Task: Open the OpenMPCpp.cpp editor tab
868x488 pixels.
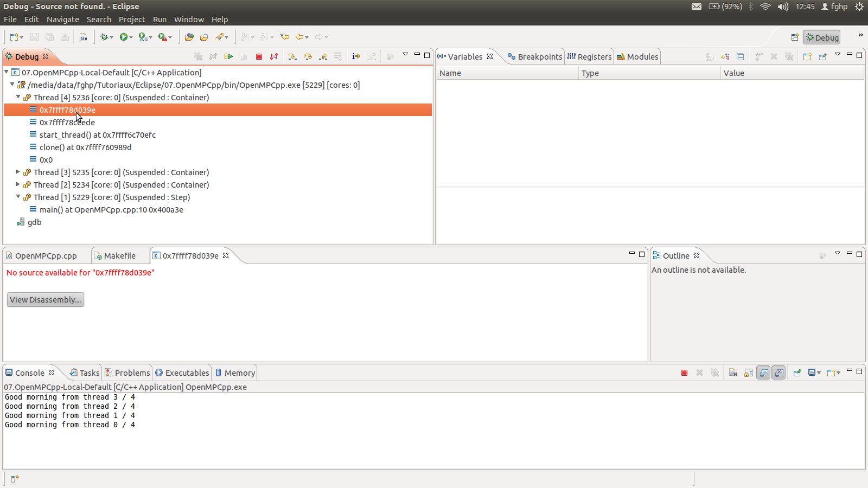Action: click(41, 255)
